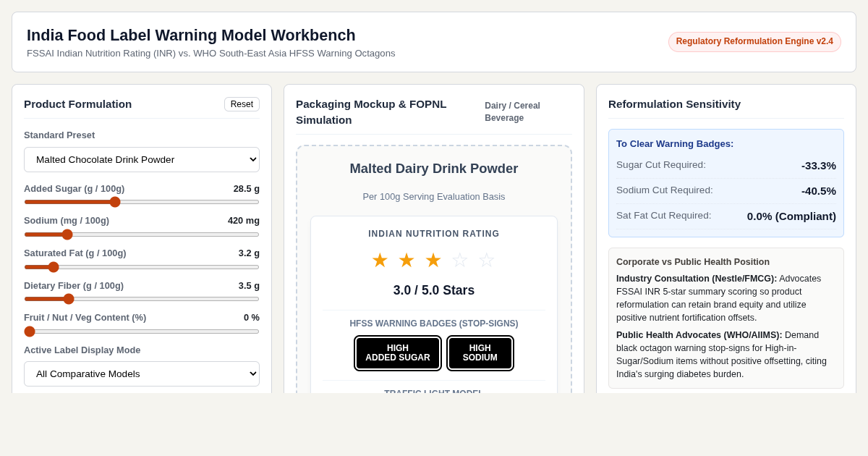Click the third filled rating star
Image resolution: width=868 pixels, height=456 pixels.
click(x=433, y=261)
